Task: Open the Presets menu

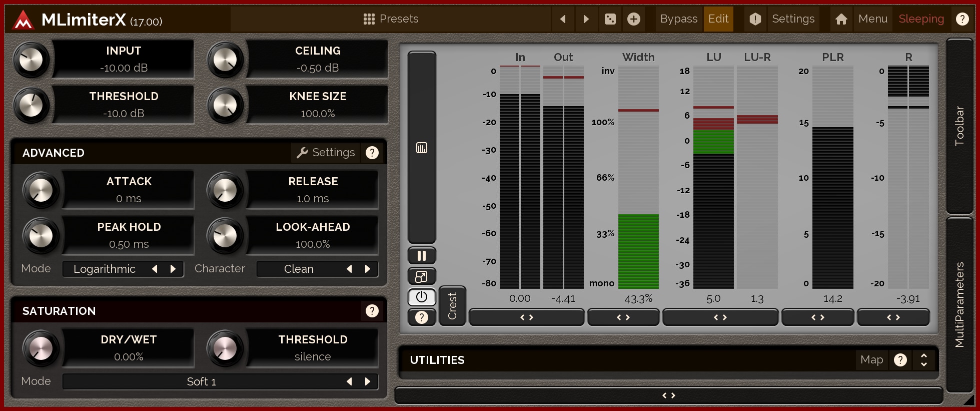Action: 391,19
